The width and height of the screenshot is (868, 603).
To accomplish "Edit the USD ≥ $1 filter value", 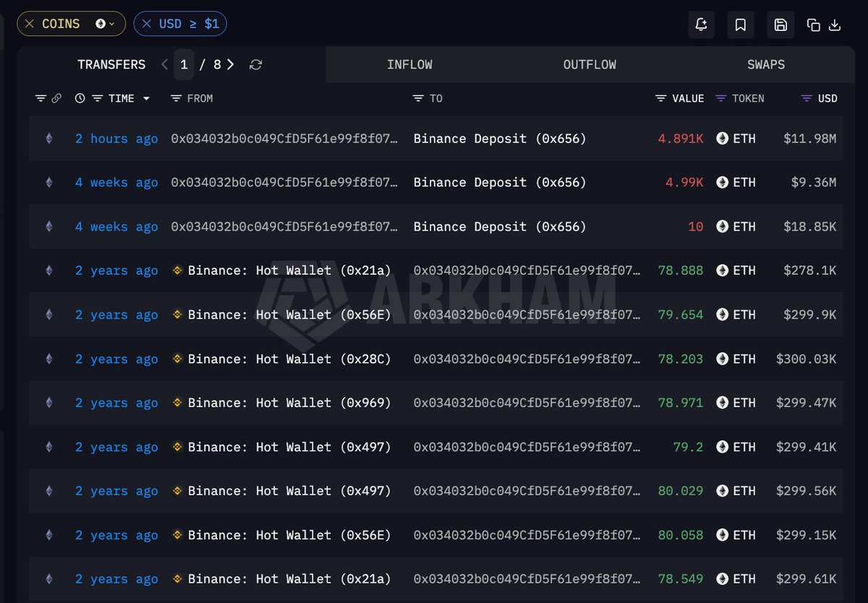I will tap(189, 24).
